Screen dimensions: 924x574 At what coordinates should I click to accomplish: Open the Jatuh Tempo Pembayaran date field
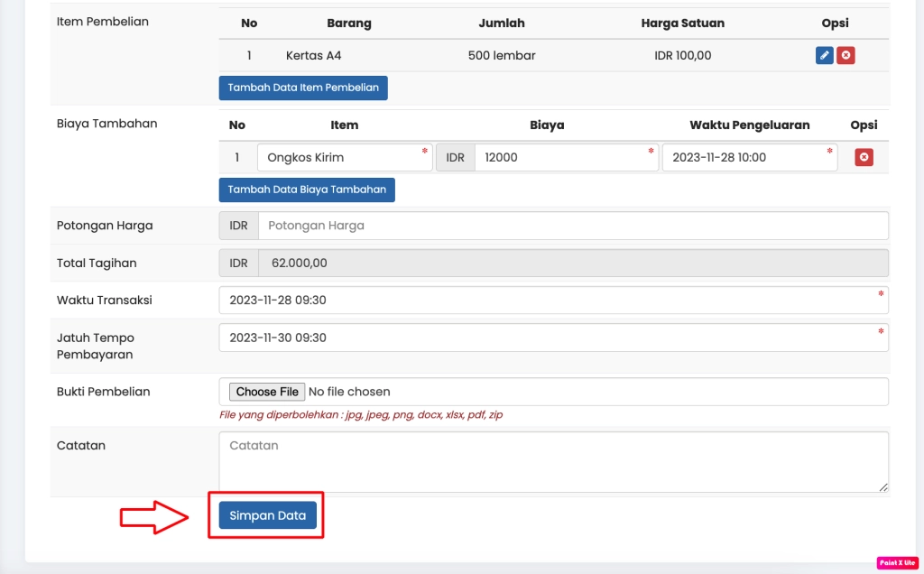(552, 338)
